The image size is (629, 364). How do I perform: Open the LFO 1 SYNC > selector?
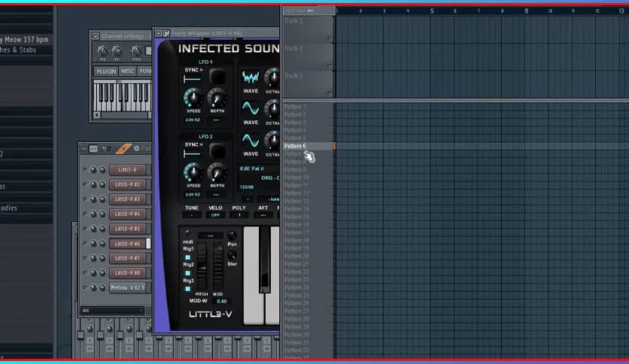tap(194, 70)
